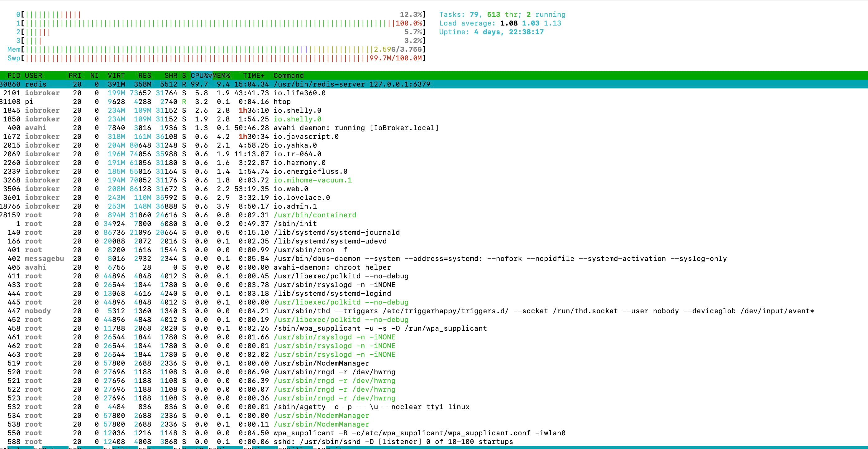Click the SHR column header
This screenshot has height=449, width=868.
pos(171,75)
